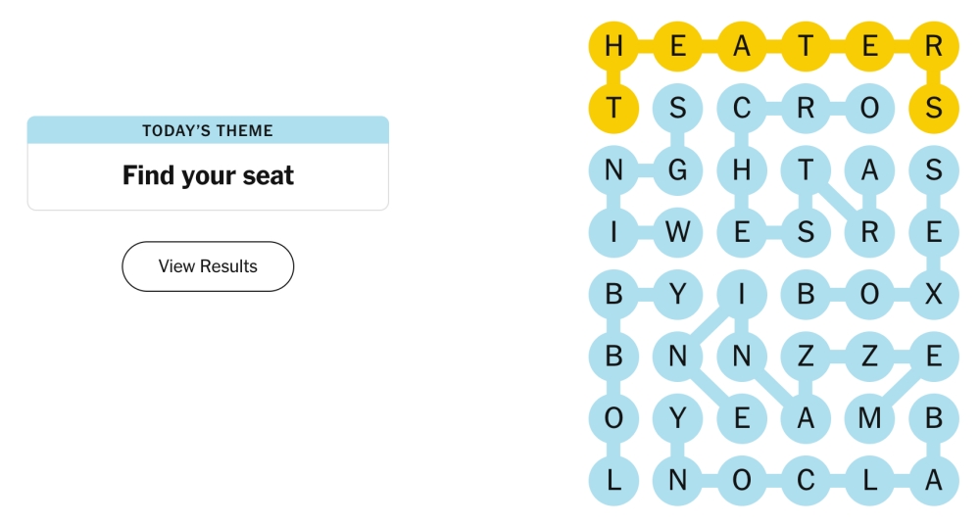Image resolution: width=980 pixels, height=525 pixels.
Task: Select the blue letter A below O
Action: coord(869,170)
